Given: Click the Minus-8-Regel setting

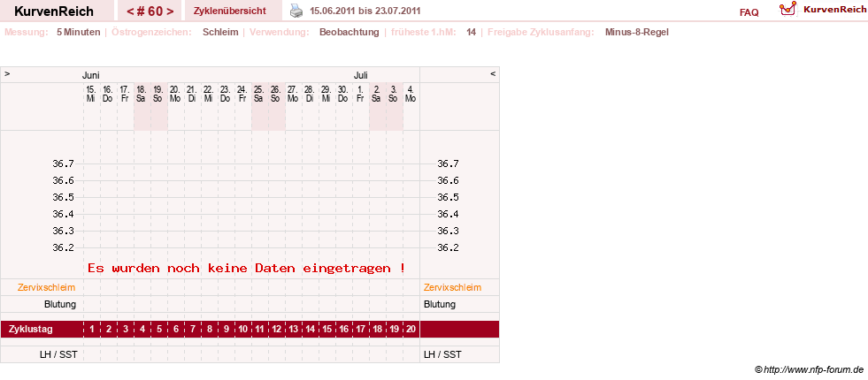Looking at the screenshot, I should [636, 32].
